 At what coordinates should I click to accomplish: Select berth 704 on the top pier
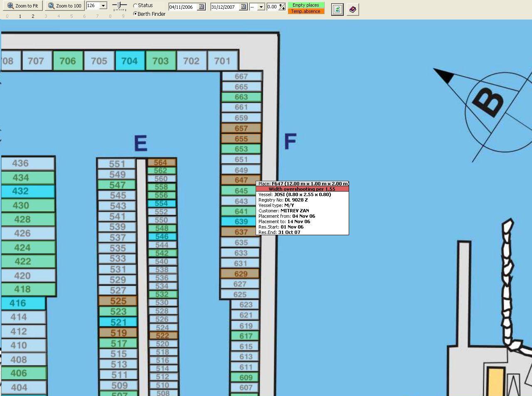click(130, 61)
